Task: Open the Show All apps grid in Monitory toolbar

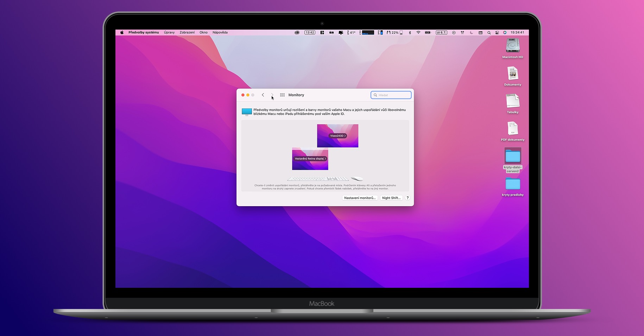Action: click(282, 95)
